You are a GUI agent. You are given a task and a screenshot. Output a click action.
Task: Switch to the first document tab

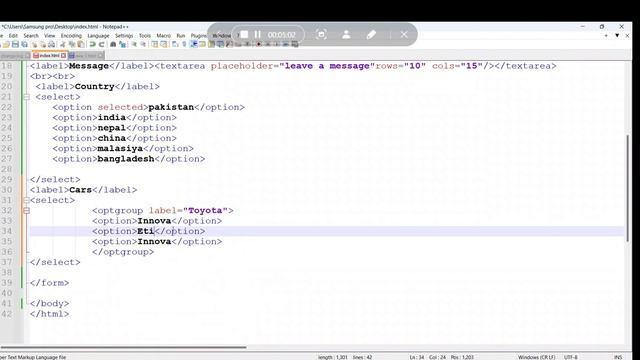[15, 56]
